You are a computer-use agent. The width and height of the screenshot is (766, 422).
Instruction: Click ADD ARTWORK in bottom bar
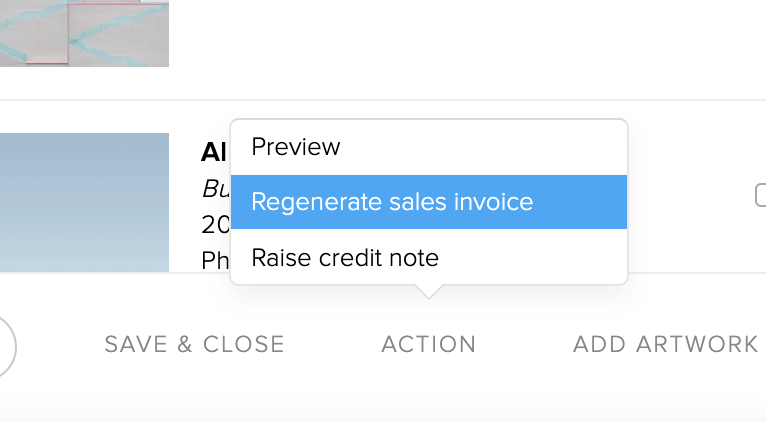pos(665,344)
